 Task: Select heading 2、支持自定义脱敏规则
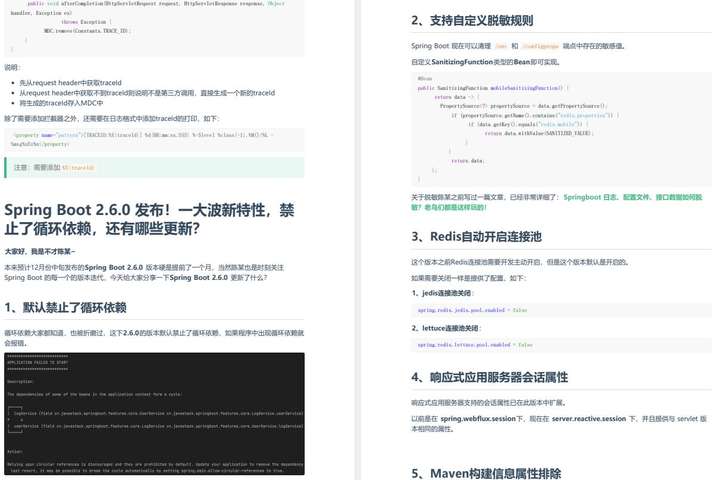point(472,21)
